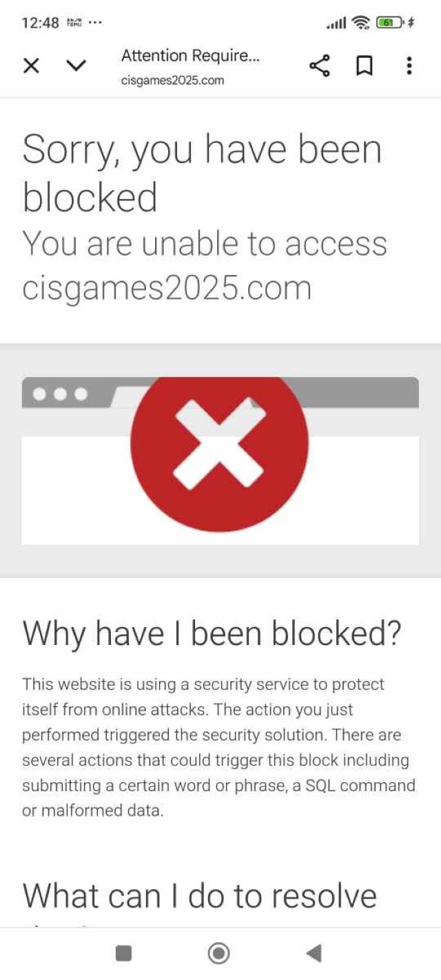This screenshot has height=980, width=441.
Task: Tap 'Sorry, you have been blocked' heading
Action: click(x=202, y=173)
